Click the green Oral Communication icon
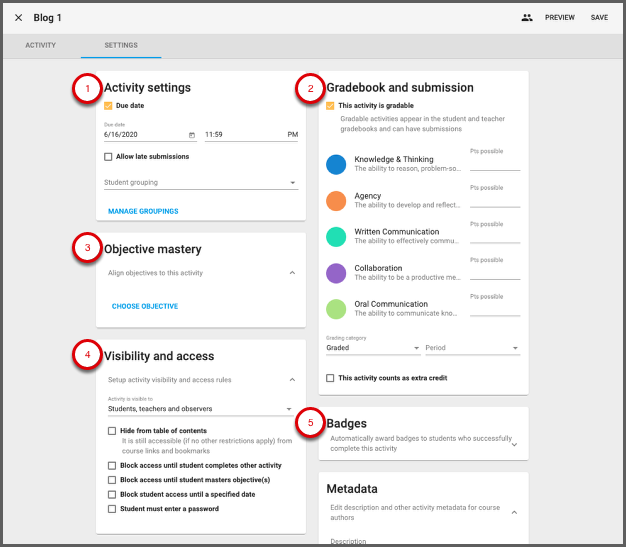626x547 pixels. [x=337, y=309]
